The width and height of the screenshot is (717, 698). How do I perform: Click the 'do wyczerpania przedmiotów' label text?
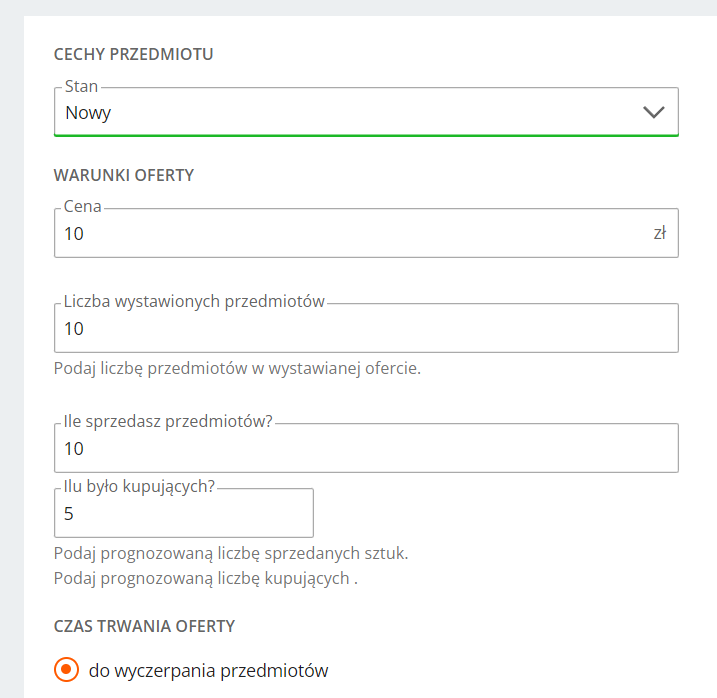click(208, 671)
